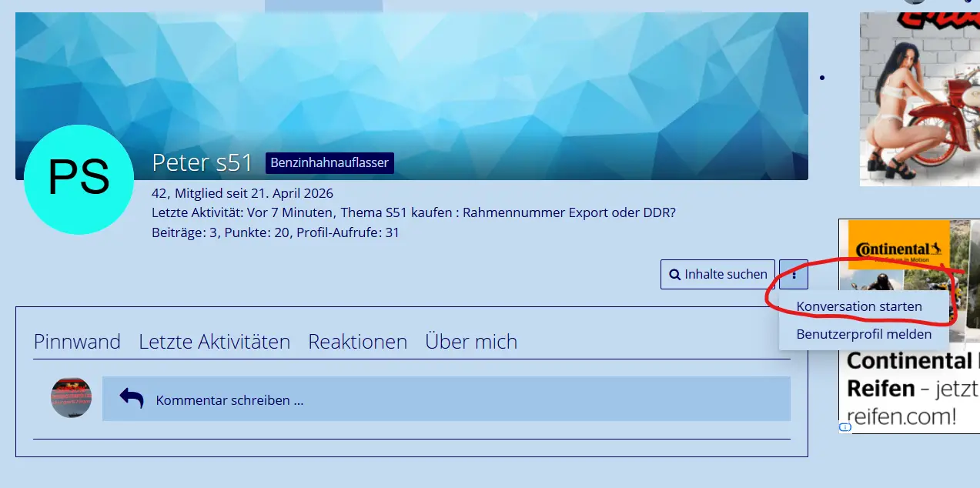Click the Continental logo in the ad

click(893, 249)
